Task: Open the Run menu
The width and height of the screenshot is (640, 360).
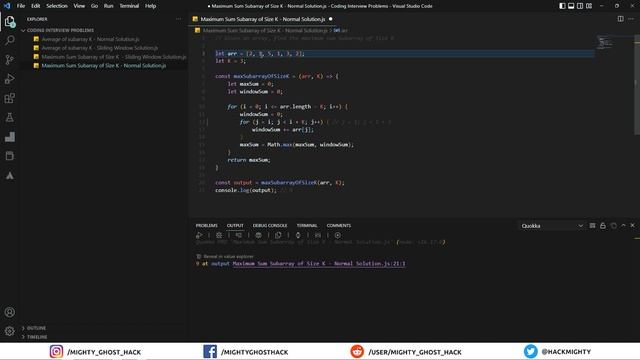Action: [109, 6]
